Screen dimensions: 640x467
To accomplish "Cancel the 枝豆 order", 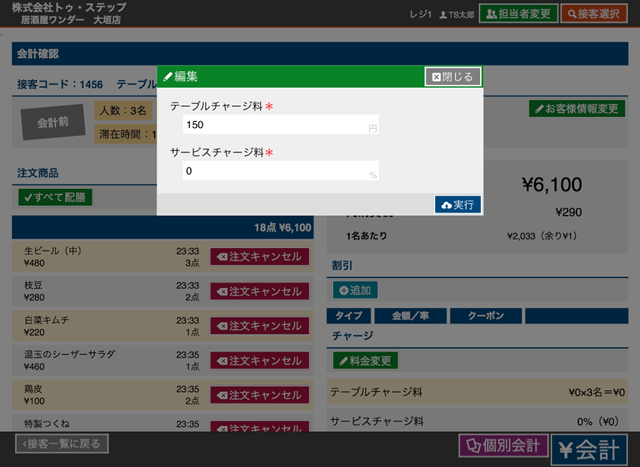I will point(258,291).
